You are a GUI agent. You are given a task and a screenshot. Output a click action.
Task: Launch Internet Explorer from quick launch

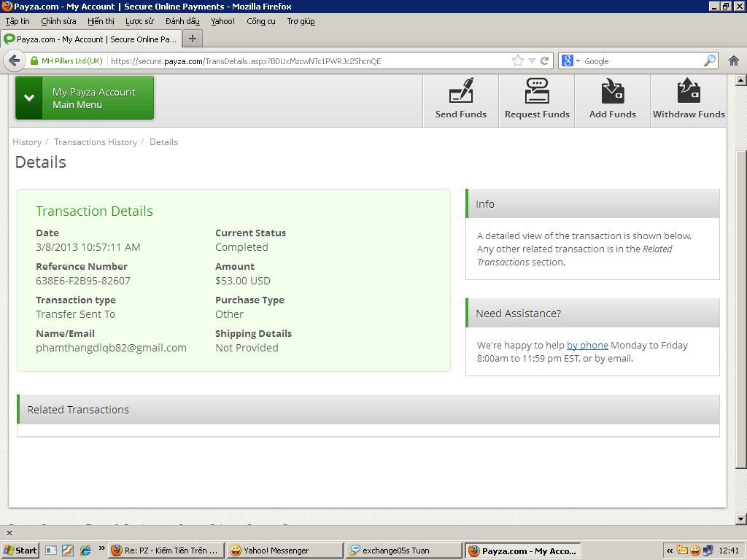coord(85,551)
